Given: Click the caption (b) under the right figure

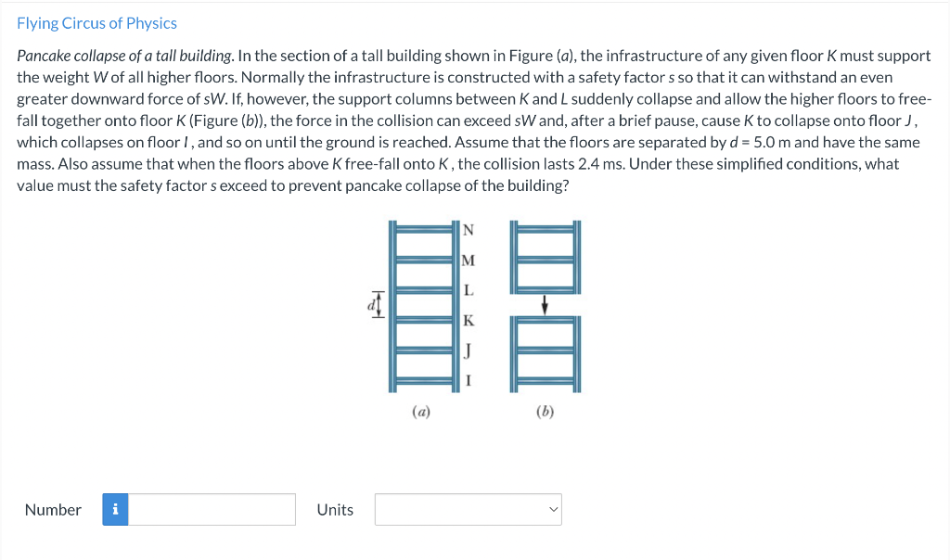Looking at the screenshot, I should pyautogui.click(x=546, y=412).
